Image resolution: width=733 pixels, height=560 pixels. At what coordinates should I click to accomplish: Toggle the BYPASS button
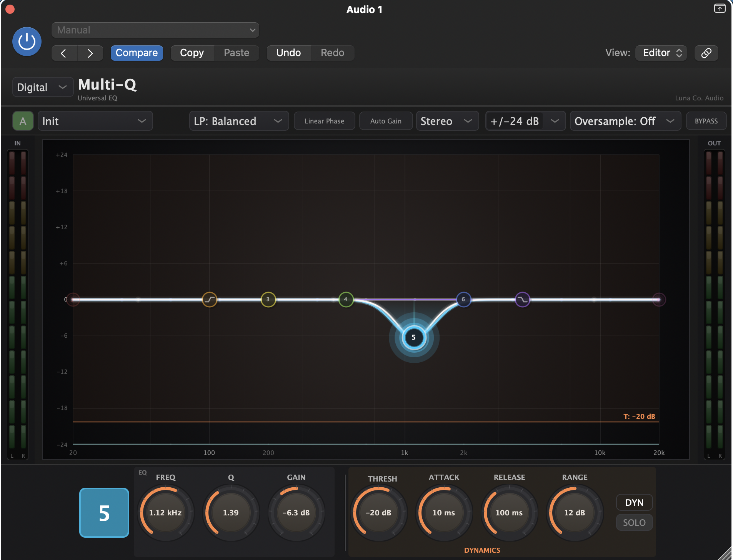(705, 121)
